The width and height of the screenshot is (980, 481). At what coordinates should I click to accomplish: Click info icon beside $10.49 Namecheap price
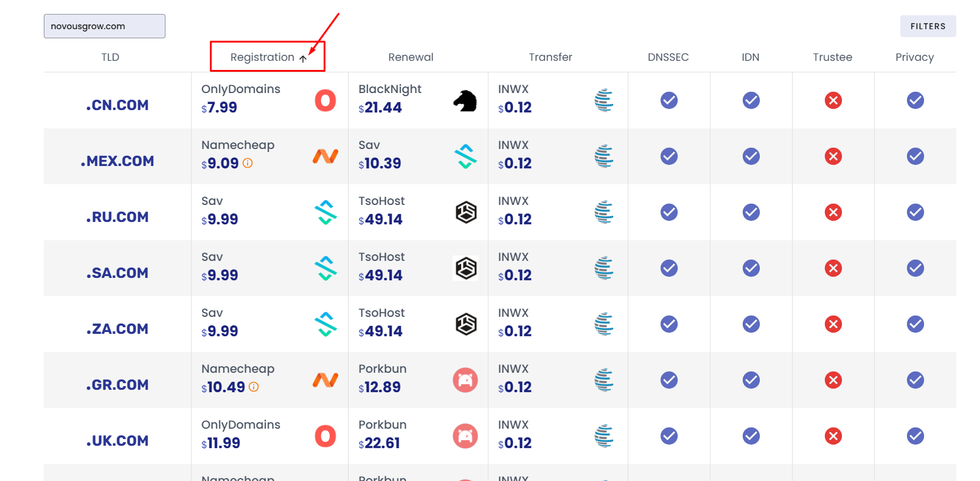[254, 387]
